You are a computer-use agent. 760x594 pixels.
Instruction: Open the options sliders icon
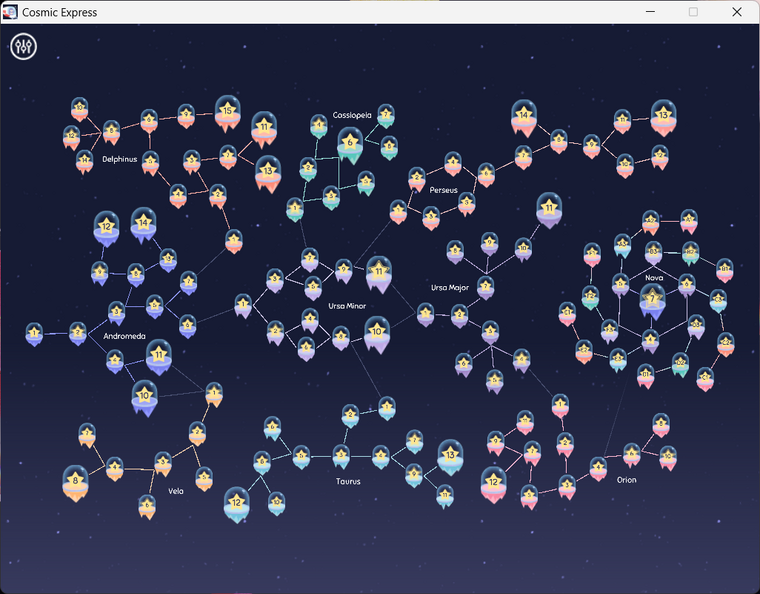tap(23, 47)
